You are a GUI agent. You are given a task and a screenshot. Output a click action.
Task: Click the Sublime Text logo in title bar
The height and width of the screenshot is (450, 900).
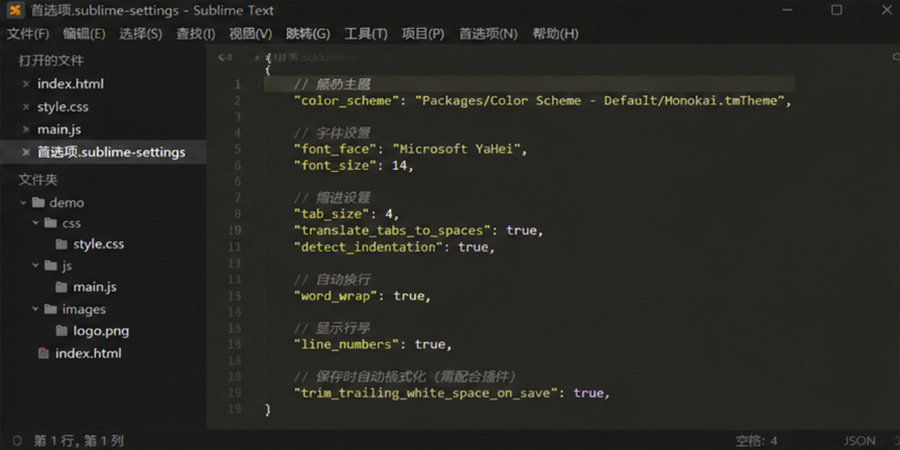tap(15, 10)
